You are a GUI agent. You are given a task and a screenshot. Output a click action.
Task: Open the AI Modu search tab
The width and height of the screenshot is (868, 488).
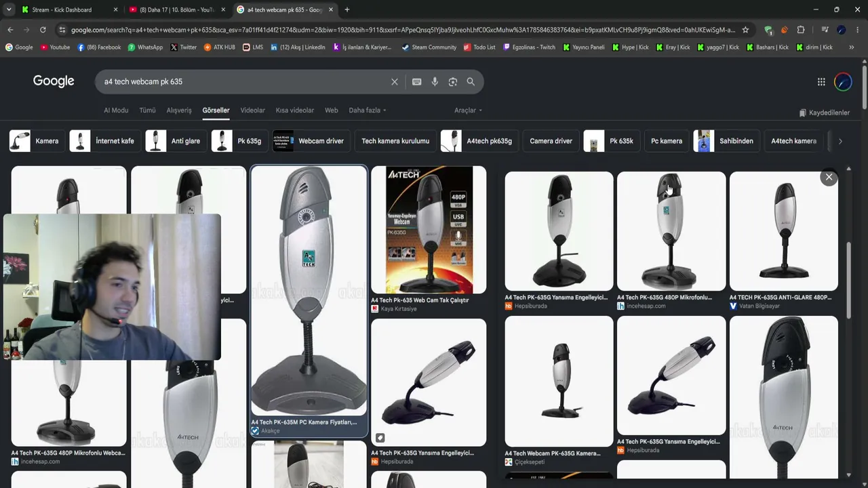[116, 110]
